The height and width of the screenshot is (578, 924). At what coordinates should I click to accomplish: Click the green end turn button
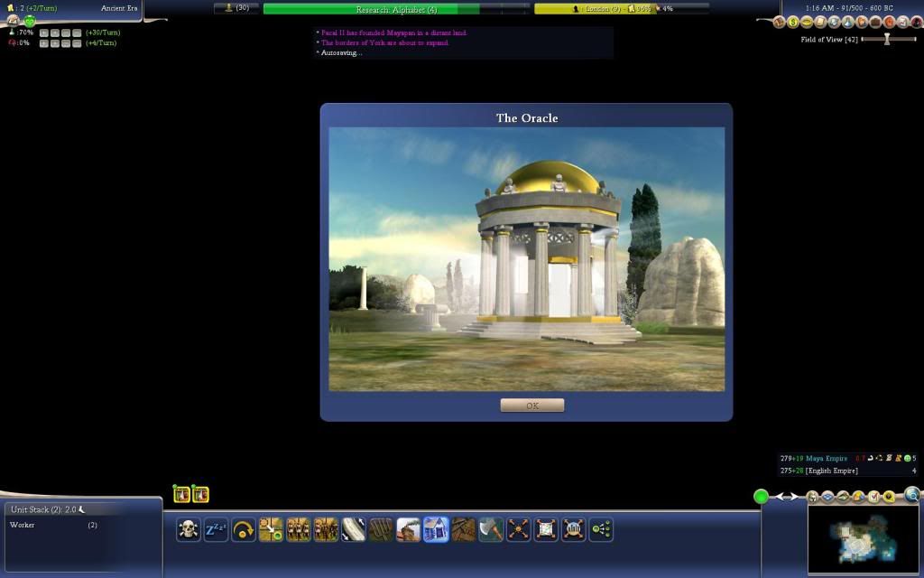761,497
